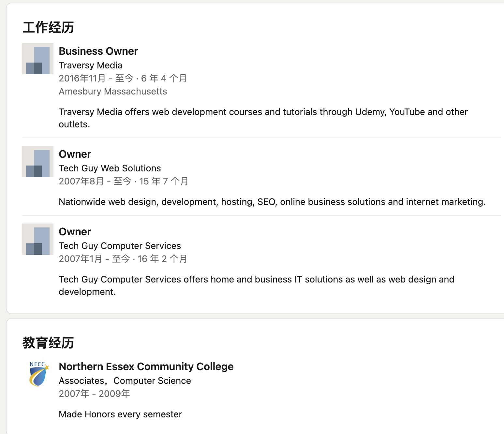Open the Tech Guy Computer Services company name
This screenshot has height=434, width=504.
click(x=120, y=246)
